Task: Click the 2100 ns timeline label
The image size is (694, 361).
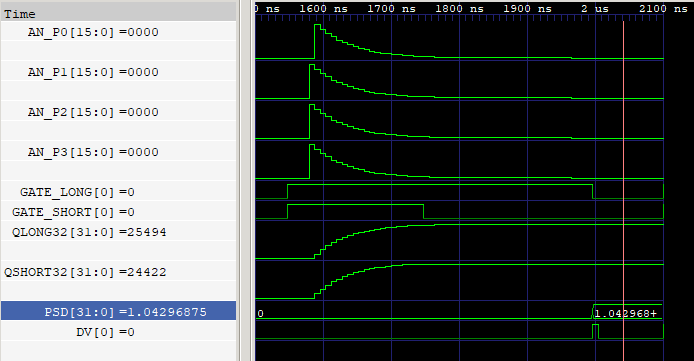Action: click(663, 8)
